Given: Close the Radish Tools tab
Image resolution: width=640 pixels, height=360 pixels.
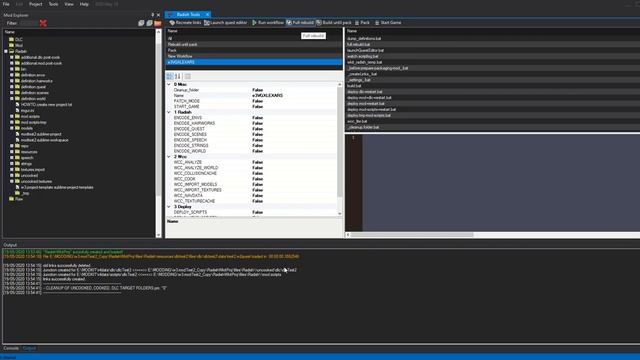Looking at the screenshot, I should tap(207, 15).
